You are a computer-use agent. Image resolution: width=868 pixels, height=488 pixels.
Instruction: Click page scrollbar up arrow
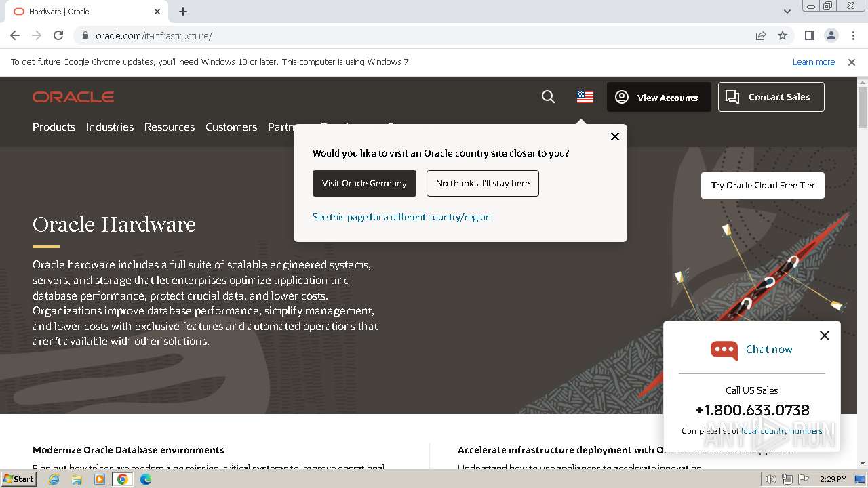pos(863,82)
